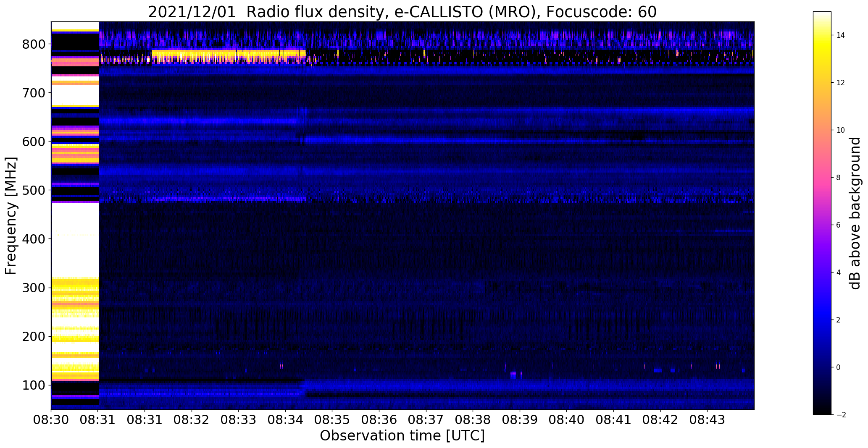Click the 4 dB colorbar tick label
This screenshot has width=868, height=448.
tap(838, 272)
